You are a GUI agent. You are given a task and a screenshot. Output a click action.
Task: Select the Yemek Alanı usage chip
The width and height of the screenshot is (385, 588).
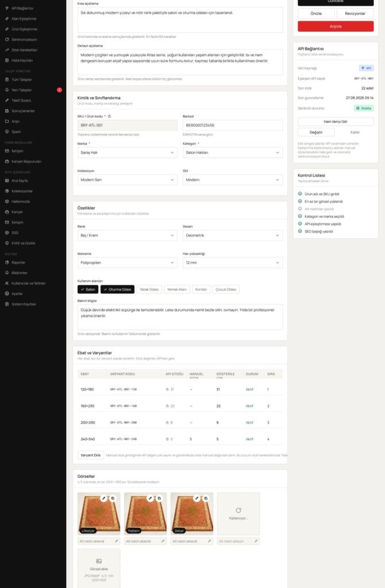pos(177,289)
